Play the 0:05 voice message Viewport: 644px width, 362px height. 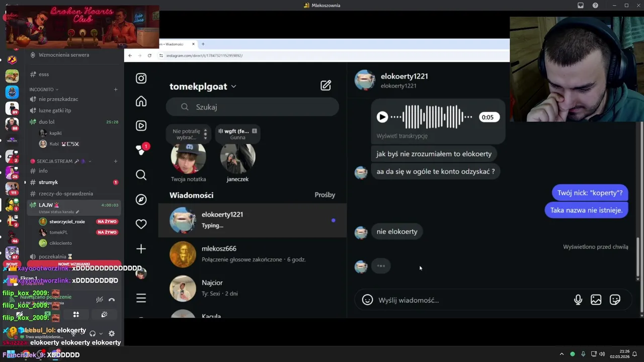coord(382,117)
